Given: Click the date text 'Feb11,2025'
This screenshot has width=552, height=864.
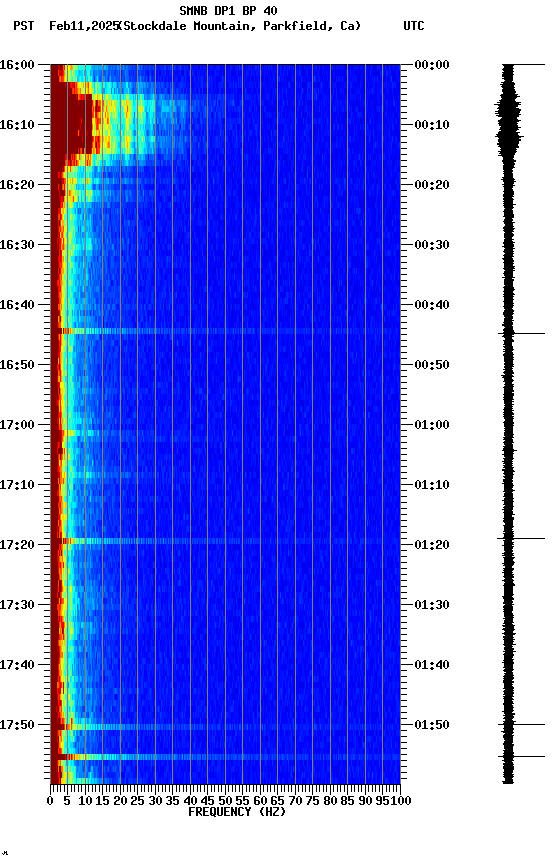Looking at the screenshot, I should [84, 26].
